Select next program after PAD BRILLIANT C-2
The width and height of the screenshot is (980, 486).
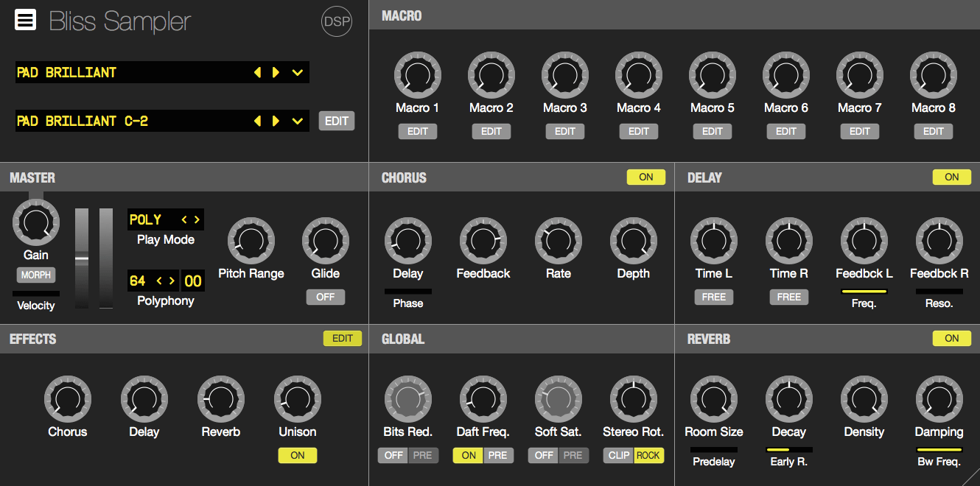point(276,121)
